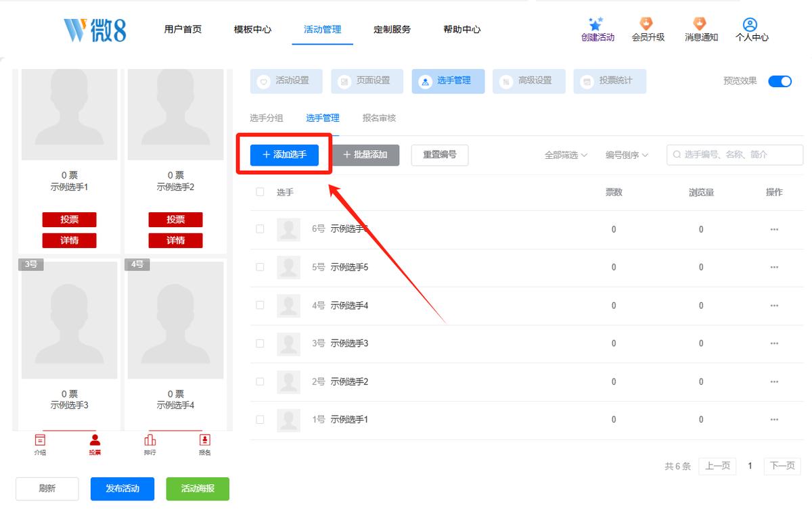Image resolution: width=812 pixels, height=528 pixels.
Task: Go to 定制服务 in top navigation
Action: [392, 30]
